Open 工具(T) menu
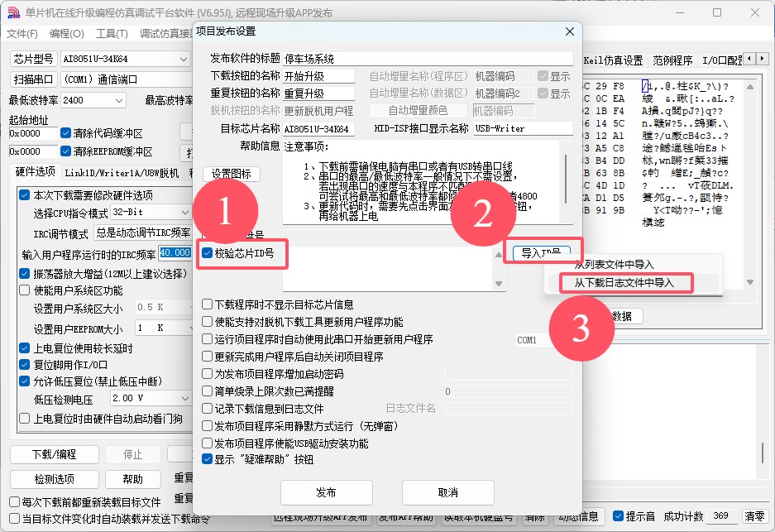This screenshot has height=532, width=775. tap(112, 34)
